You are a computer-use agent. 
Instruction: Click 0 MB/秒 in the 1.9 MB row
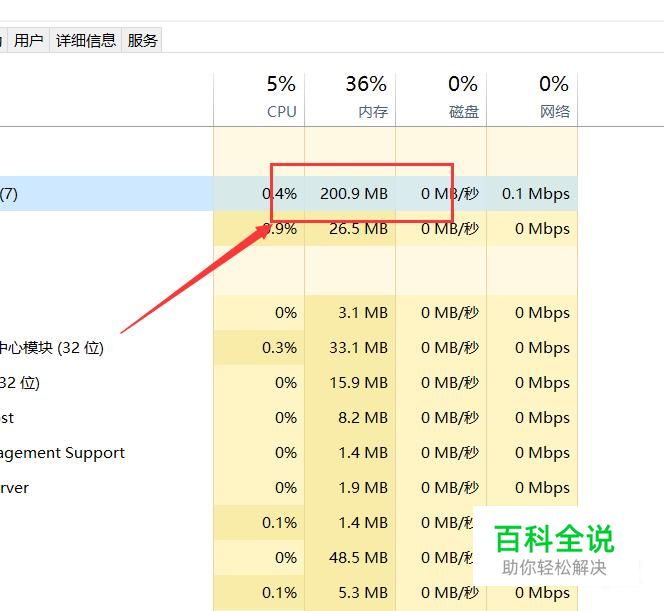pyautogui.click(x=450, y=488)
